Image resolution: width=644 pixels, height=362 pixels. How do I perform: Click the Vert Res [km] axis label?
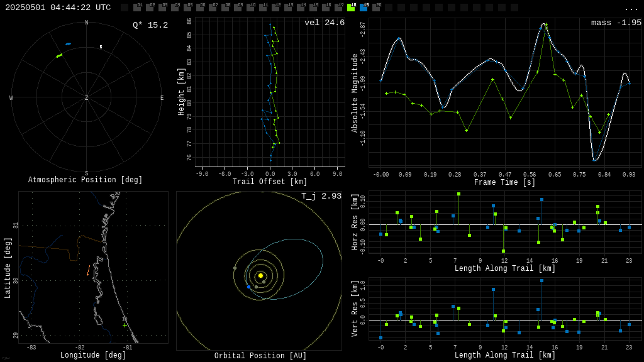(355, 309)
